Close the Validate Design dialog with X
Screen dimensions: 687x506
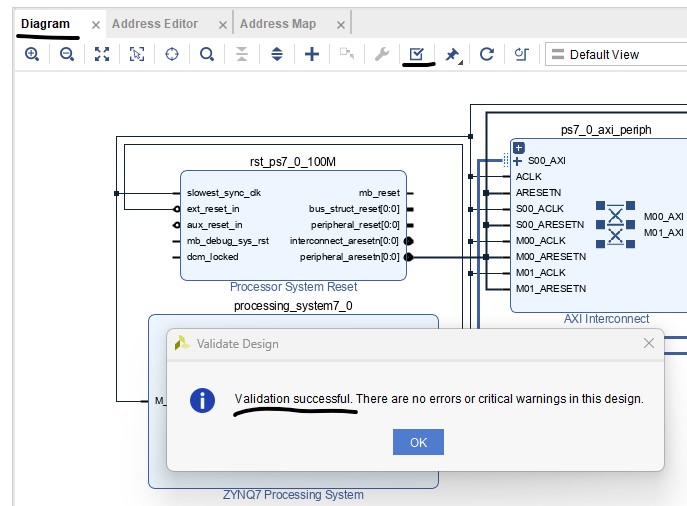(648, 343)
